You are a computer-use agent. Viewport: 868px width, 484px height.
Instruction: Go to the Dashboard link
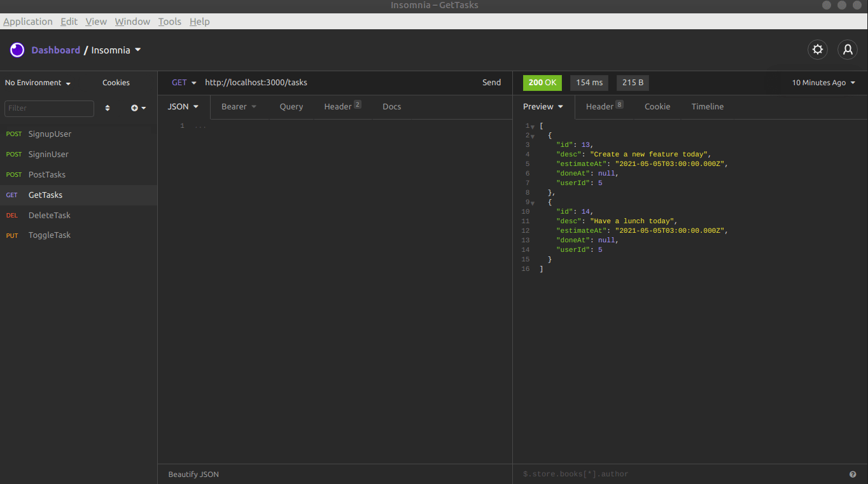click(x=56, y=50)
